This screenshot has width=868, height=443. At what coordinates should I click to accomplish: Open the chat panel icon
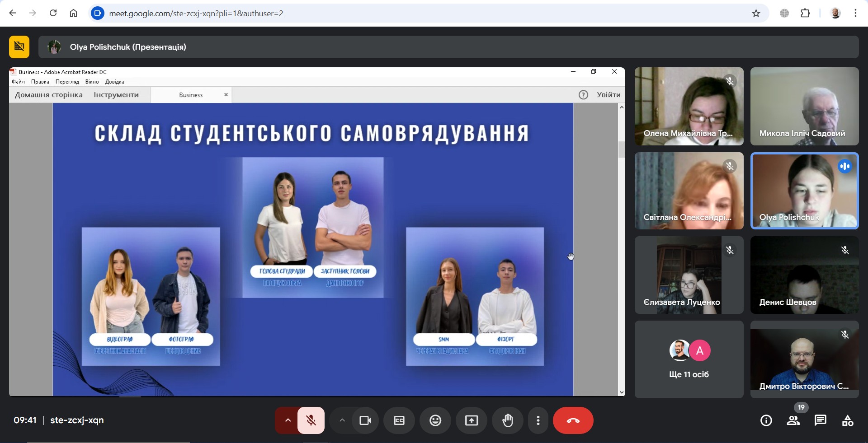(x=820, y=420)
